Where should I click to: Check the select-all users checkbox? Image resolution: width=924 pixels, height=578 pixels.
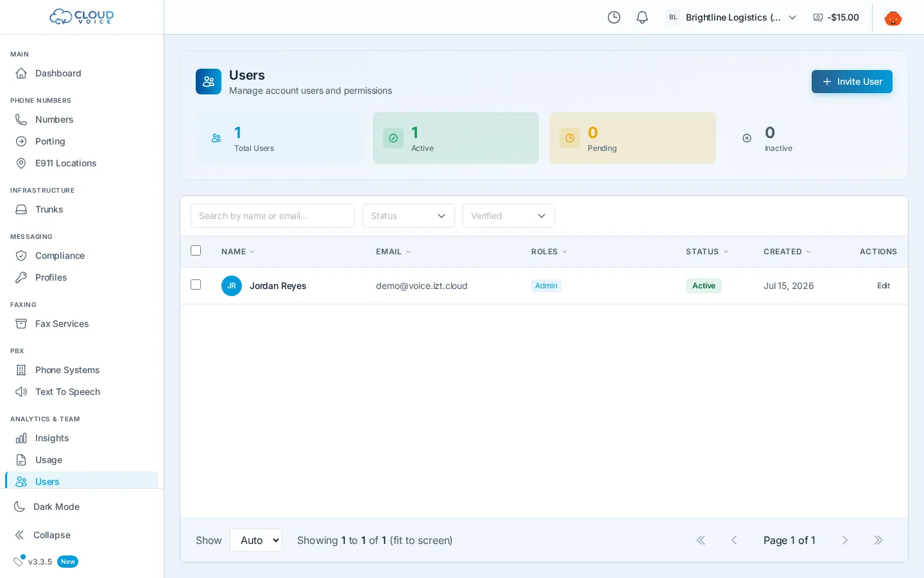[x=196, y=250]
